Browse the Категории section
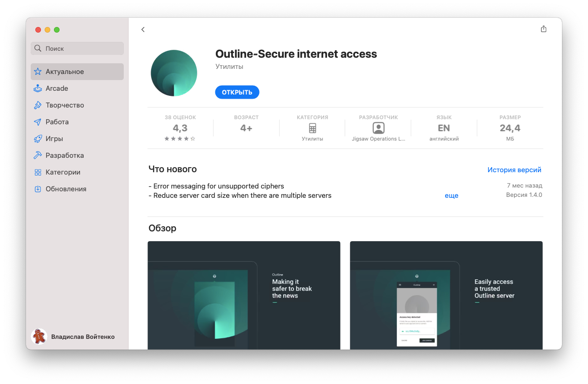 77,172
